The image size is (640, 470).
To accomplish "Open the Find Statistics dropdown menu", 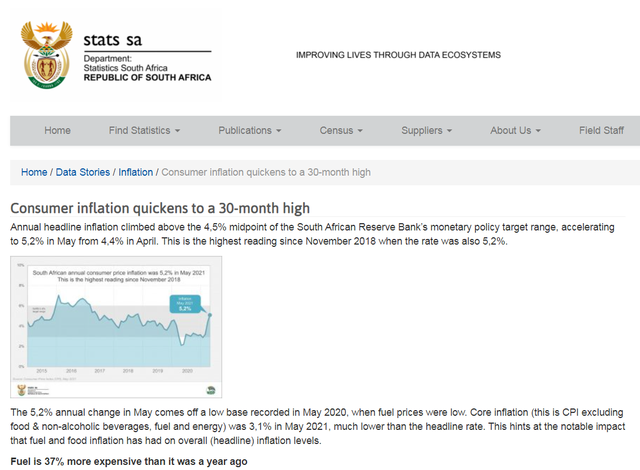I will (144, 130).
